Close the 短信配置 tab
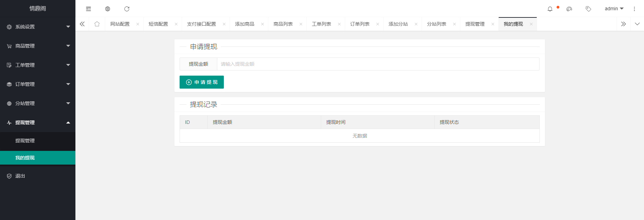644x220 pixels. [176, 24]
